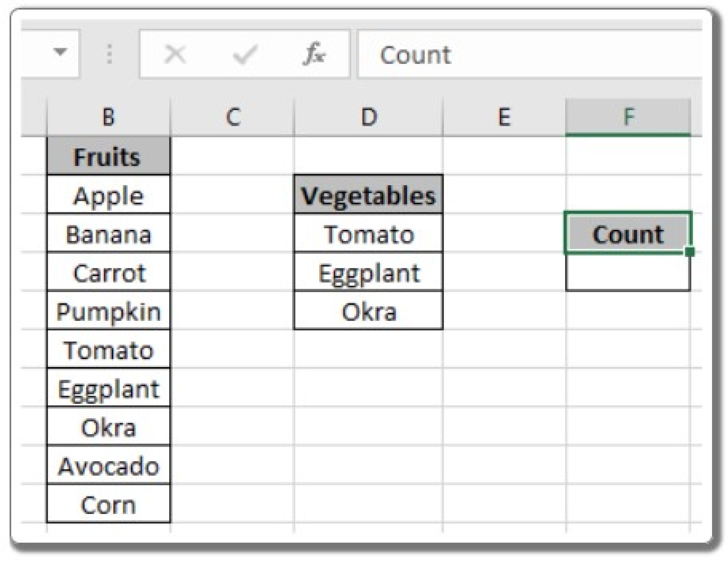Click the Enter checkmark icon
The height and width of the screenshot is (565, 728).
pyautogui.click(x=246, y=53)
